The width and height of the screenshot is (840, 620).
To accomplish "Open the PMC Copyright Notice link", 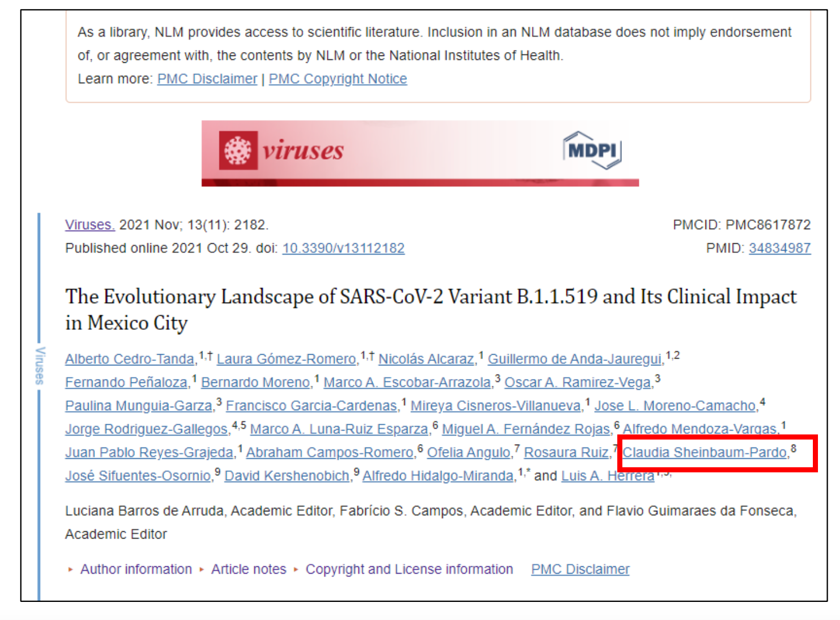I will click(337, 79).
